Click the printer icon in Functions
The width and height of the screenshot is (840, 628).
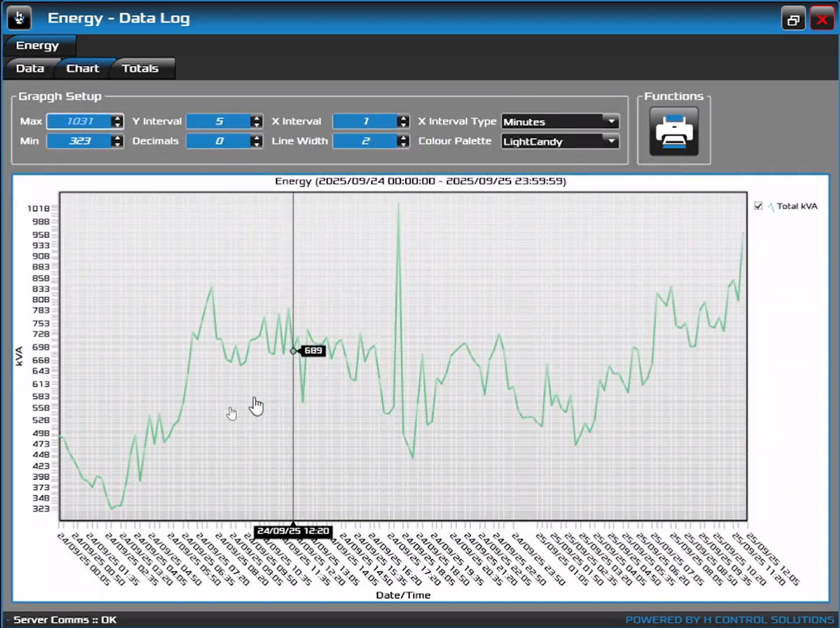(x=674, y=131)
